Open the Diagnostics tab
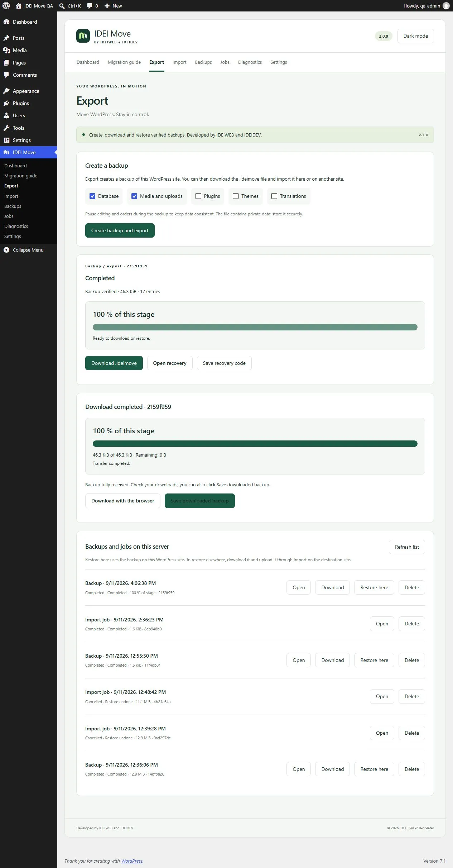Viewport: 453px width, 868px height. pos(250,62)
